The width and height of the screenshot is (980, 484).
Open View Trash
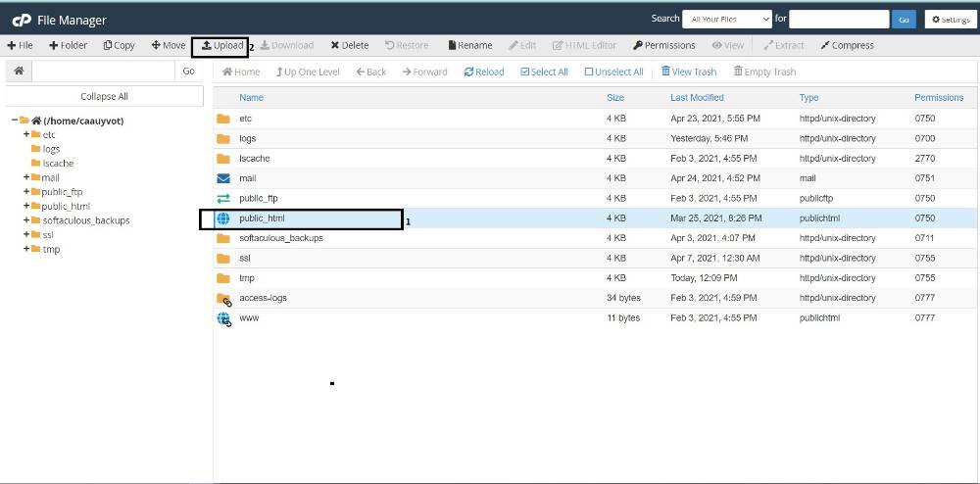[x=689, y=72]
